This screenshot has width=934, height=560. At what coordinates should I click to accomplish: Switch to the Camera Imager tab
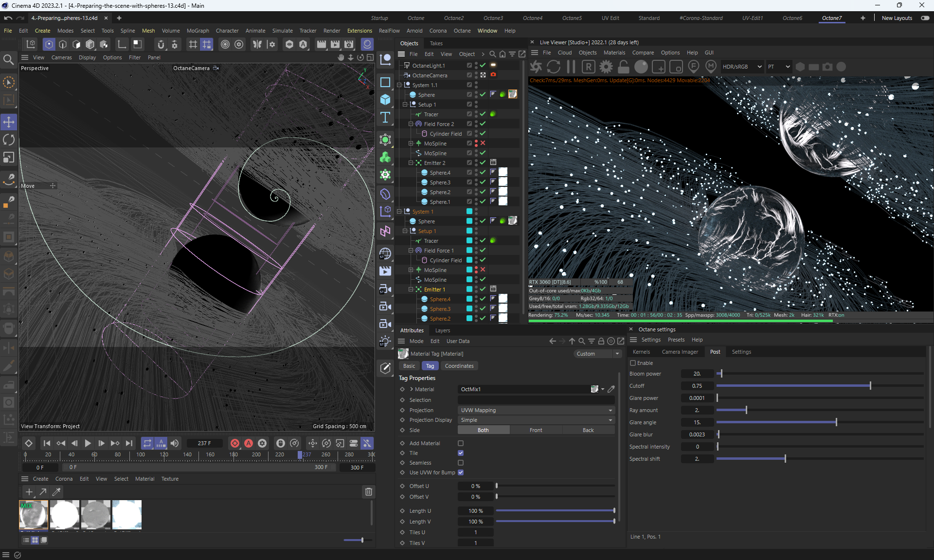(x=680, y=352)
